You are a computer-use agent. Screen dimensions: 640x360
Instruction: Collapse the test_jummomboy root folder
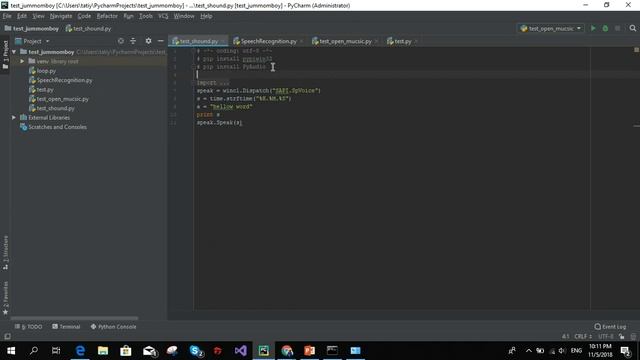pos(14,52)
